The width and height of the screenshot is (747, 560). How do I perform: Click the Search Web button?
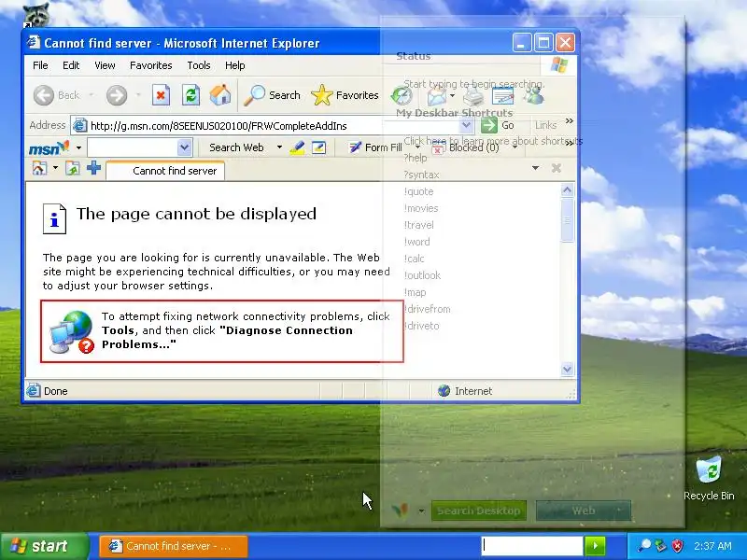[x=236, y=147]
